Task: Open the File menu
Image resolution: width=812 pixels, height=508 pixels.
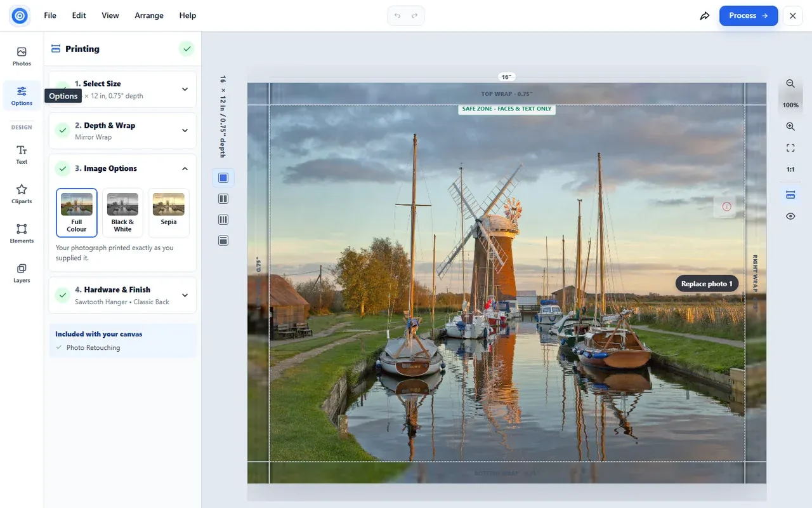Action: (50, 16)
